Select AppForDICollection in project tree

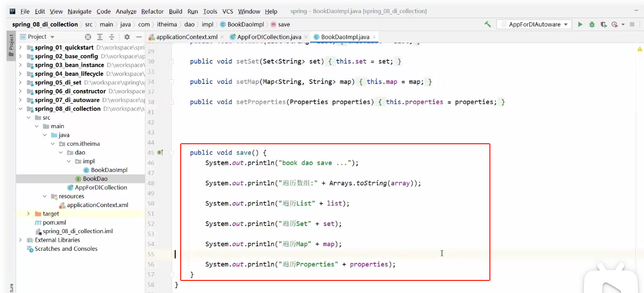coord(101,187)
